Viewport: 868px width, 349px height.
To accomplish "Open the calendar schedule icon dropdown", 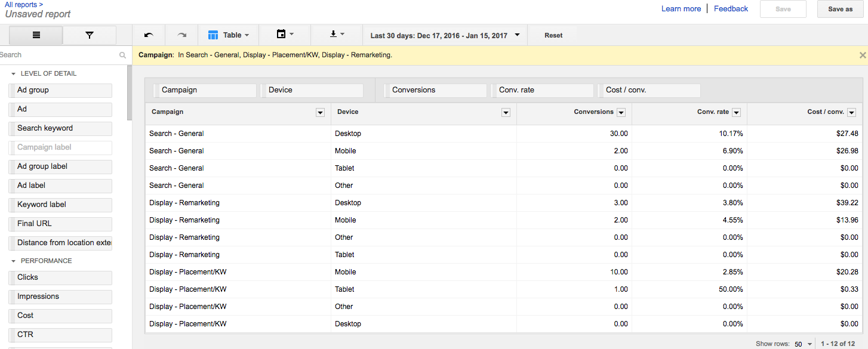I will (x=285, y=35).
